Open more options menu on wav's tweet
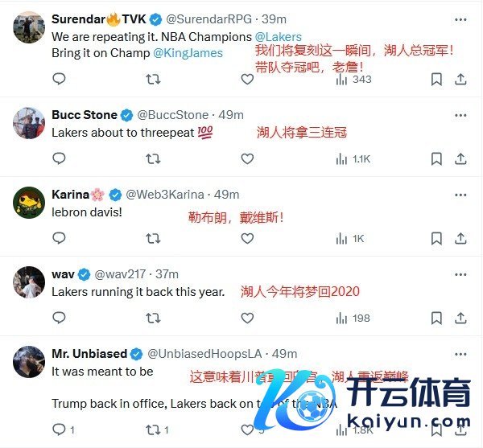This screenshot has width=483, height=448. [460, 274]
